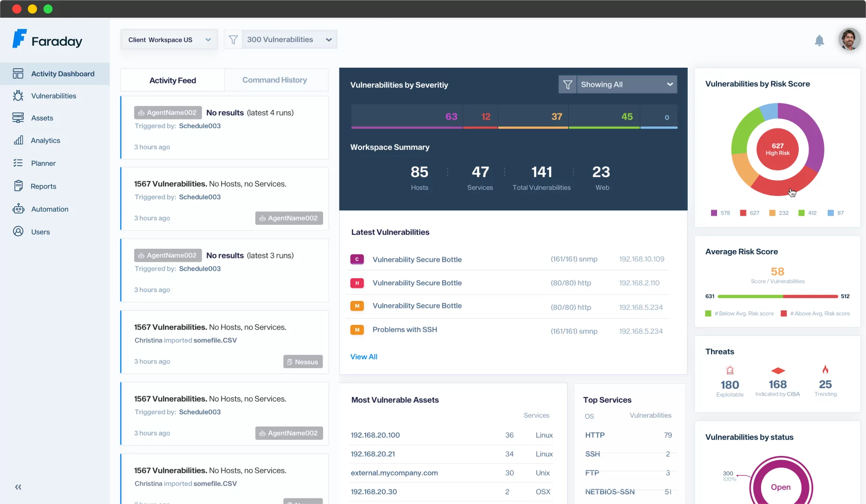866x504 pixels.
Task: Open the Analytics bar chart icon
Action: pyautogui.click(x=18, y=140)
